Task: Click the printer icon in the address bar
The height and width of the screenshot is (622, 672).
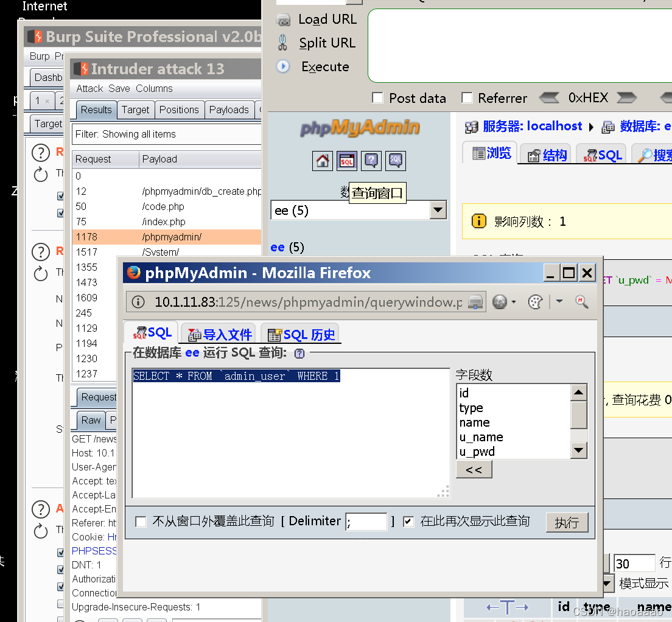Action: coord(475,302)
